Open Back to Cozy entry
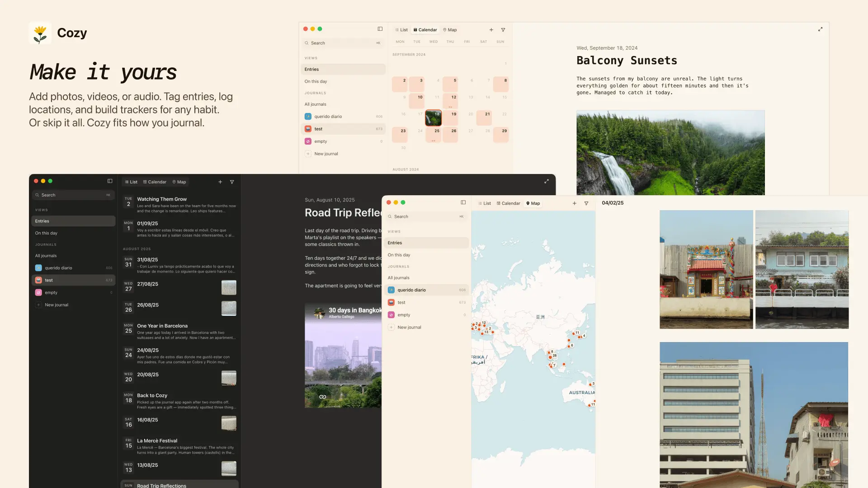This screenshot has height=488, width=868. tap(180, 401)
